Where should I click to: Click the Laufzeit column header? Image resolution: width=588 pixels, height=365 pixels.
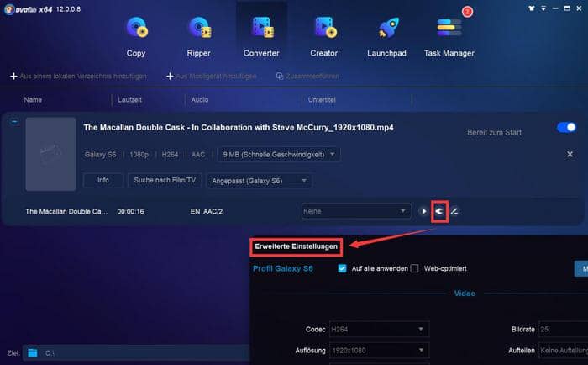click(129, 100)
